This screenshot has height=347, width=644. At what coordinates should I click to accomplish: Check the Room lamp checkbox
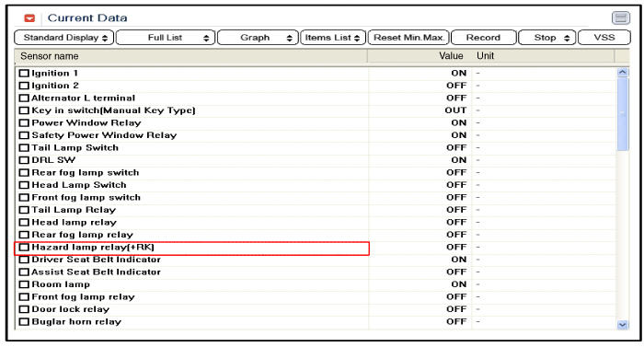pos(24,284)
